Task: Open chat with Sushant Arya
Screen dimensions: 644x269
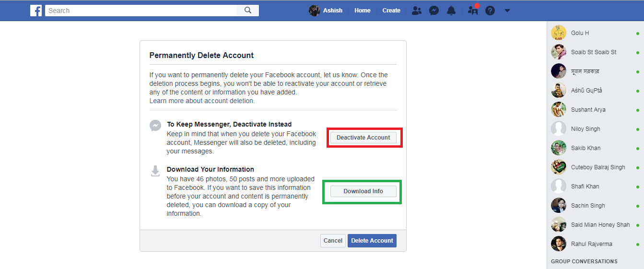Action: click(595, 110)
